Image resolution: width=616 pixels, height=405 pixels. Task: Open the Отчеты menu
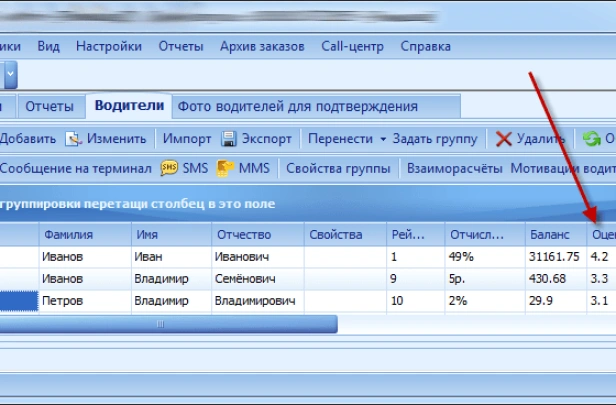tap(180, 46)
